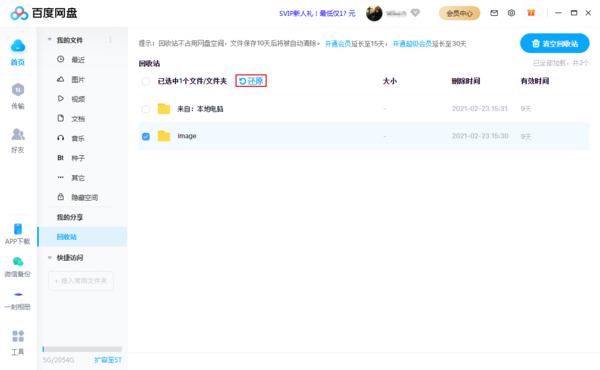
Task: Select the image folder name
Action: [x=187, y=136]
